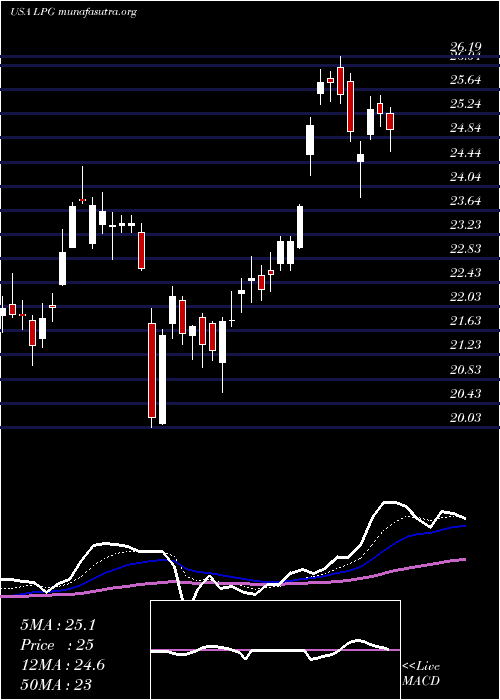500x700 pixels.
Task: Click the '12MA : 24.6' readout
Action: point(62,665)
